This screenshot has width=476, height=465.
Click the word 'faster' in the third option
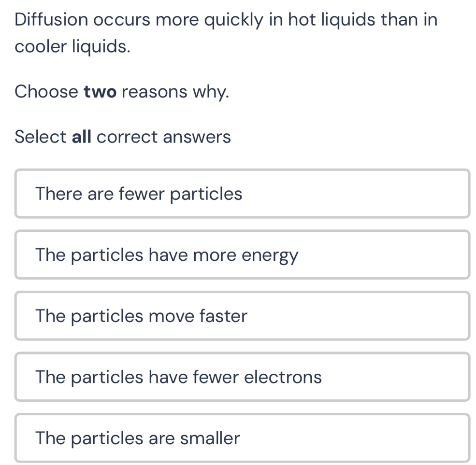pos(223,316)
